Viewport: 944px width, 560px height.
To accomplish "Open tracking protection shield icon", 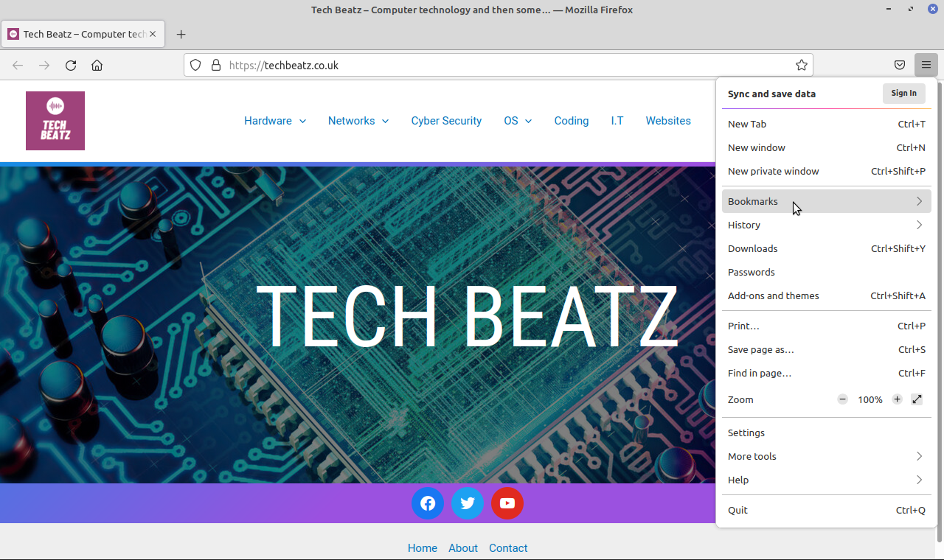I will [x=195, y=65].
